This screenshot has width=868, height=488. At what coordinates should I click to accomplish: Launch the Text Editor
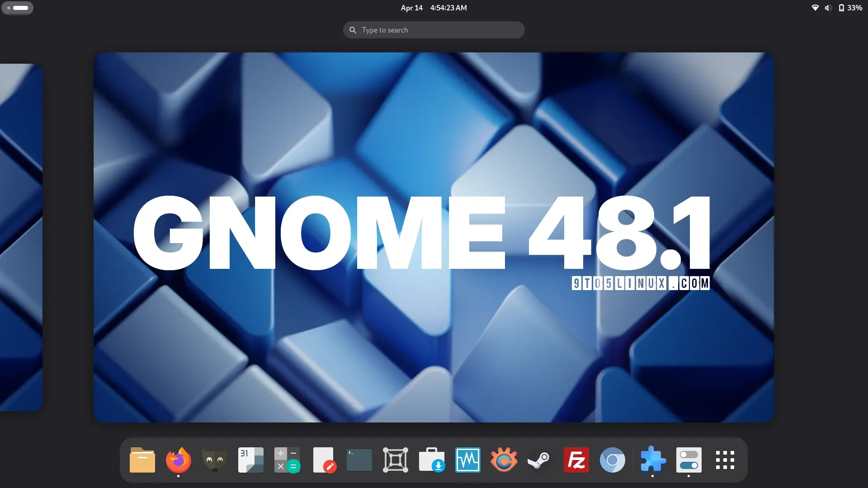tap(323, 460)
